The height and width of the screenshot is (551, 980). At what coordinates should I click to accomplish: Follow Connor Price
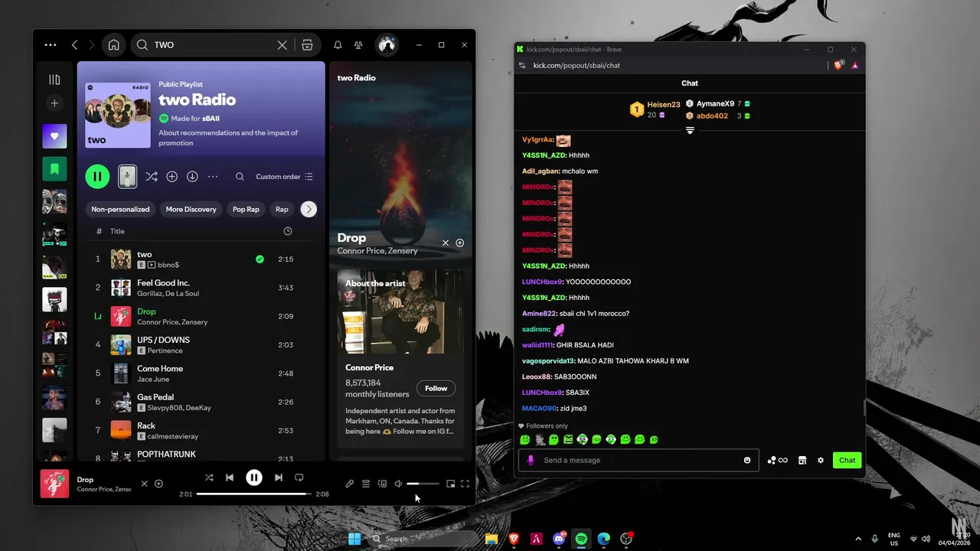436,388
